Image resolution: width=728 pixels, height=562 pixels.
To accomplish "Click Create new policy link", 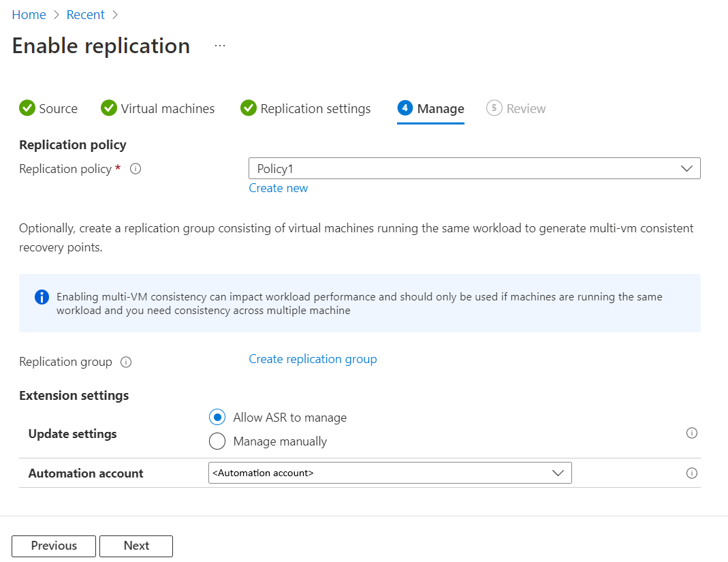I will click(x=278, y=188).
